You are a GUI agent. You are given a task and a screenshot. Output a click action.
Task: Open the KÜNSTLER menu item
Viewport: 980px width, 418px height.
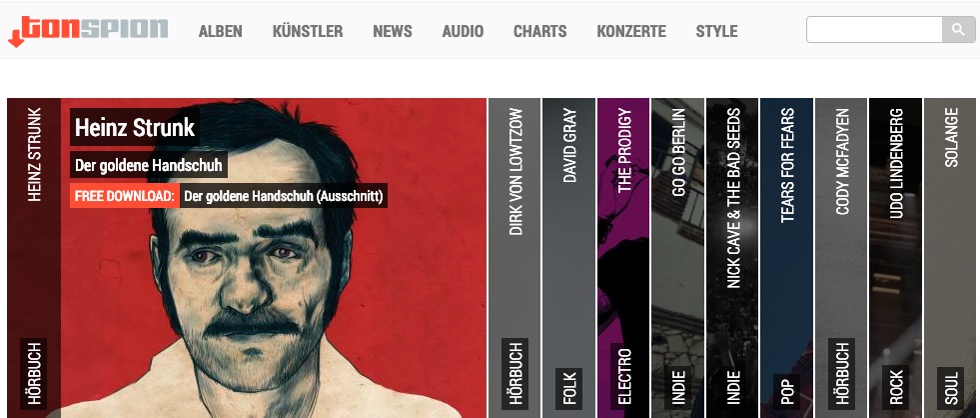[308, 31]
